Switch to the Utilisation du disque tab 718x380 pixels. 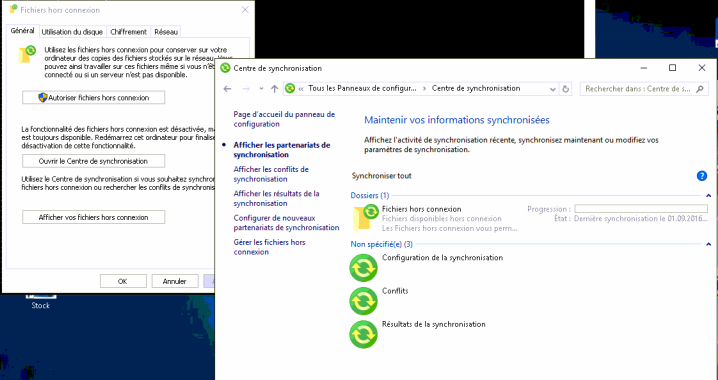click(x=72, y=32)
